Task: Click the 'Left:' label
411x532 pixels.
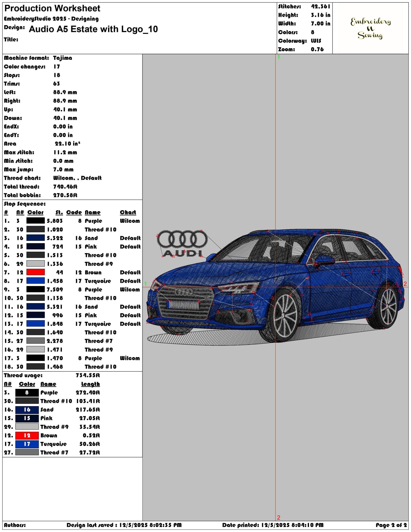Action: tap(10, 92)
